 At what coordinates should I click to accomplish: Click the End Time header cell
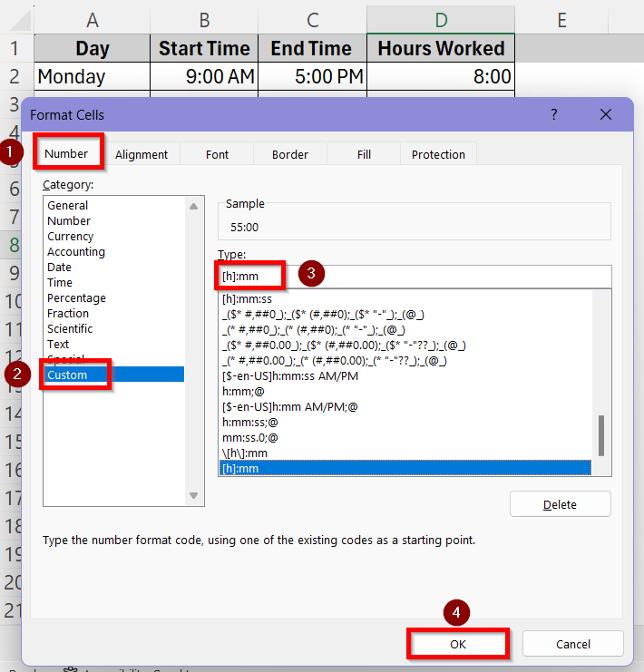(313, 48)
